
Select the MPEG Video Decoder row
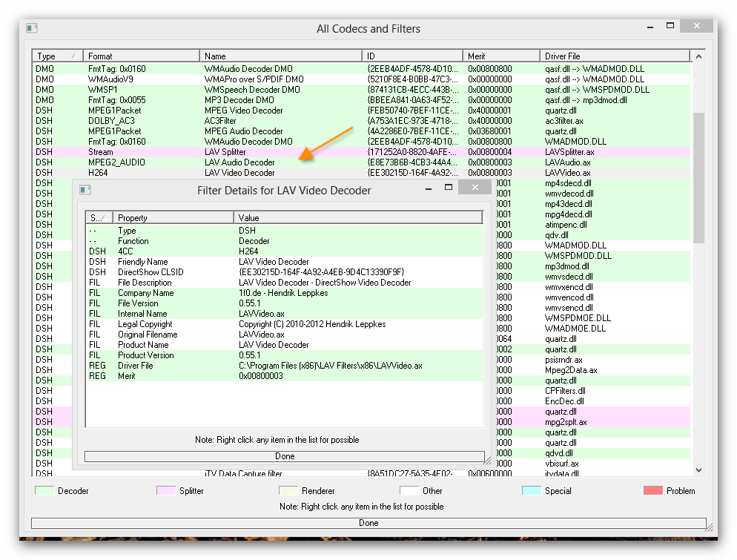pos(222,110)
